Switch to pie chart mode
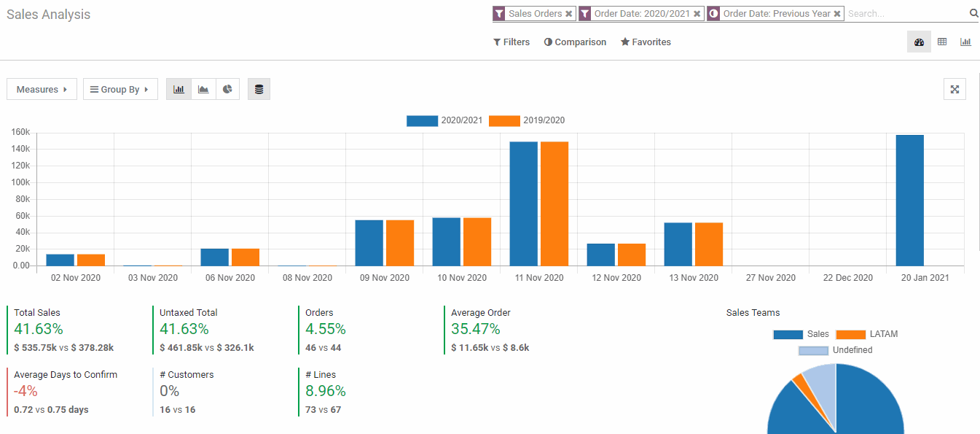 pos(227,89)
